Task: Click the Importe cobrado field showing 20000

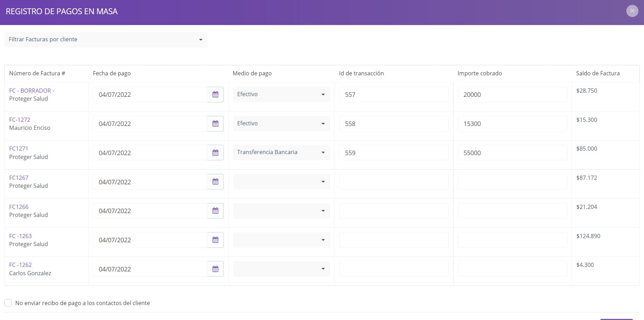Action: coord(512,94)
